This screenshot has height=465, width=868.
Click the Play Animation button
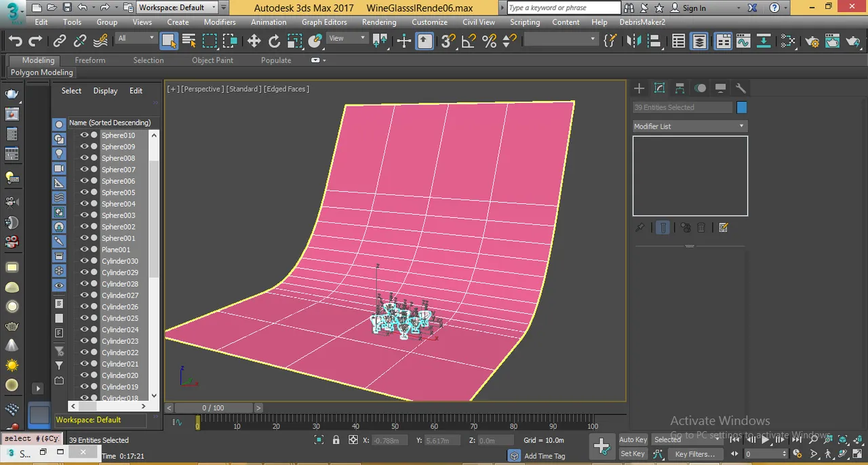[x=765, y=439]
